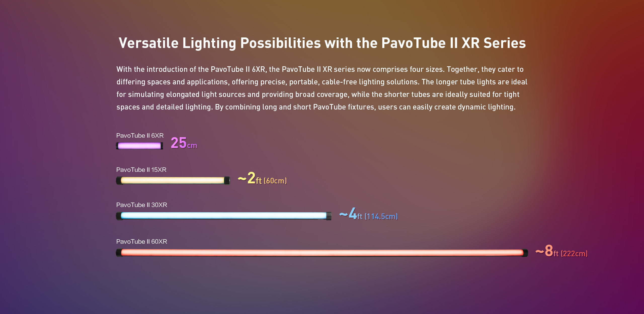Screen dimensions: 644x314
Task: Click the blue PavoTube II 30XR tube image
Action: click(224, 216)
